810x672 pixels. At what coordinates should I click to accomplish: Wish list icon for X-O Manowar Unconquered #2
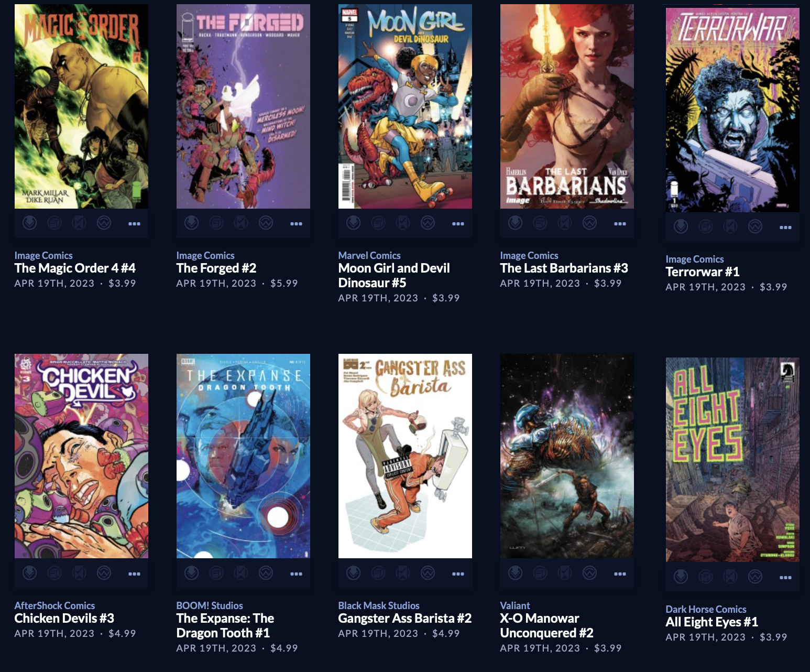coord(590,573)
